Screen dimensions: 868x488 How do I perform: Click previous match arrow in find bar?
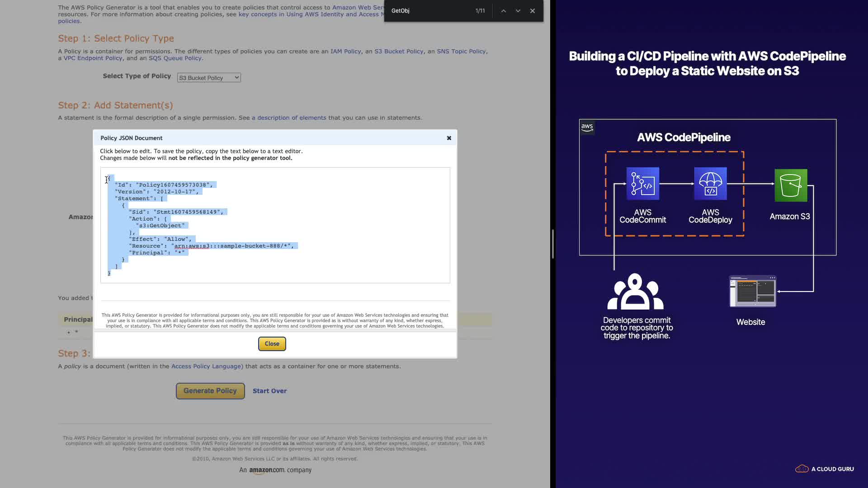coord(503,11)
